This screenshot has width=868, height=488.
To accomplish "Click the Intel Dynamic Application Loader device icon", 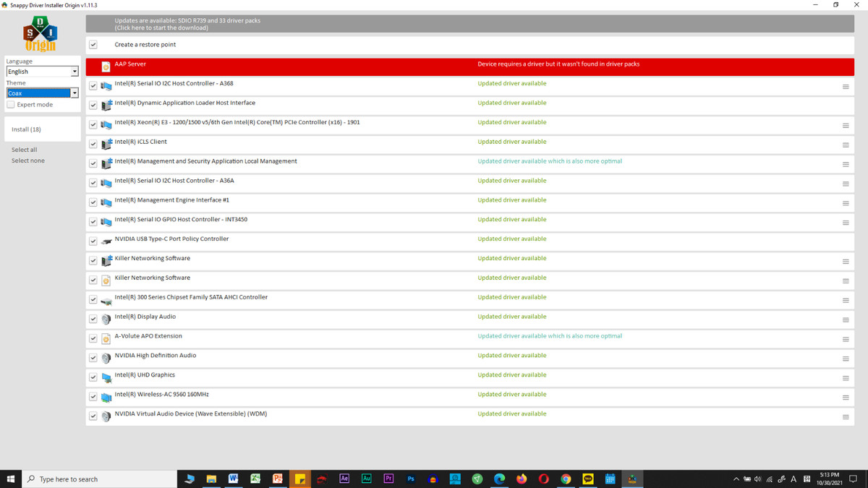I will click(106, 106).
